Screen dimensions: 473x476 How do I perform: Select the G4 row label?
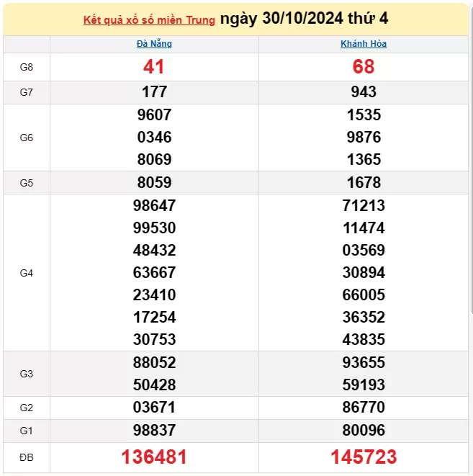click(x=27, y=273)
